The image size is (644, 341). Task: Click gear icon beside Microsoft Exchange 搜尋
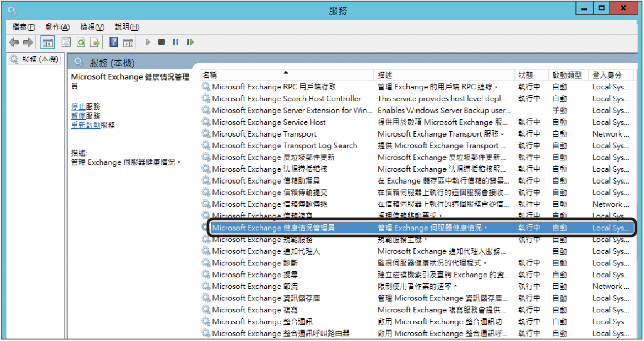206,275
